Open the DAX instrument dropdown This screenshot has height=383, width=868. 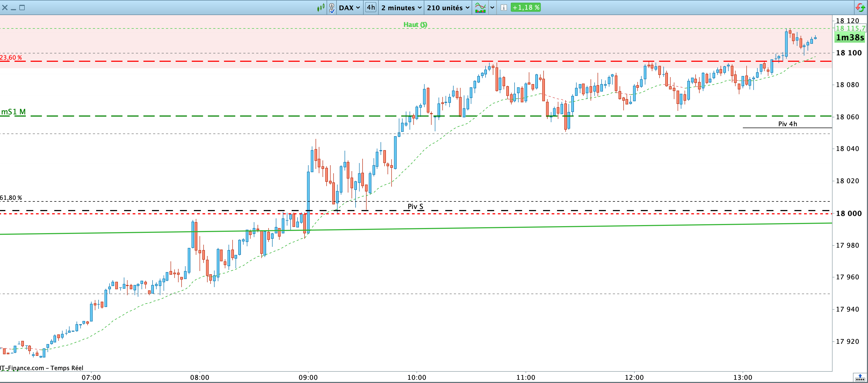[349, 8]
